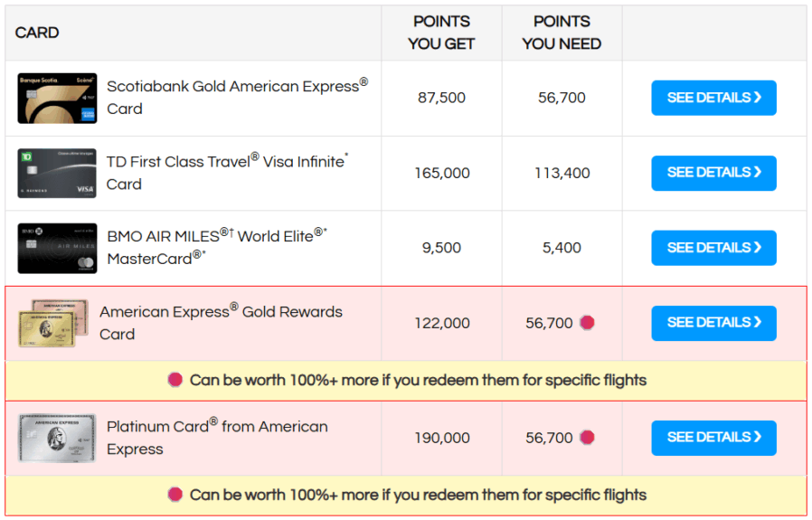Open the Scotiabank Gold American Express Card name
The image size is (812, 520).
[x=237, y=97]
